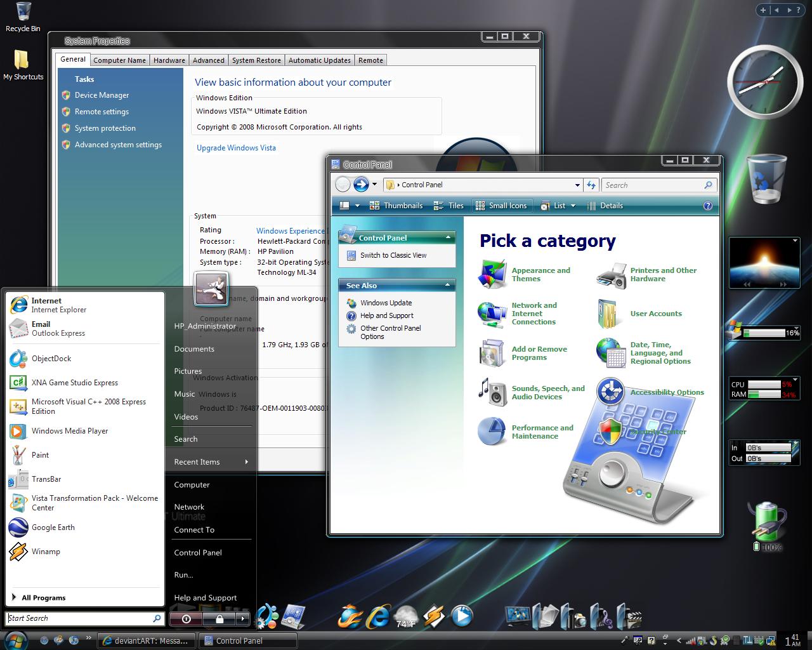Switch to the Hardware tab

tap(169, 60)
